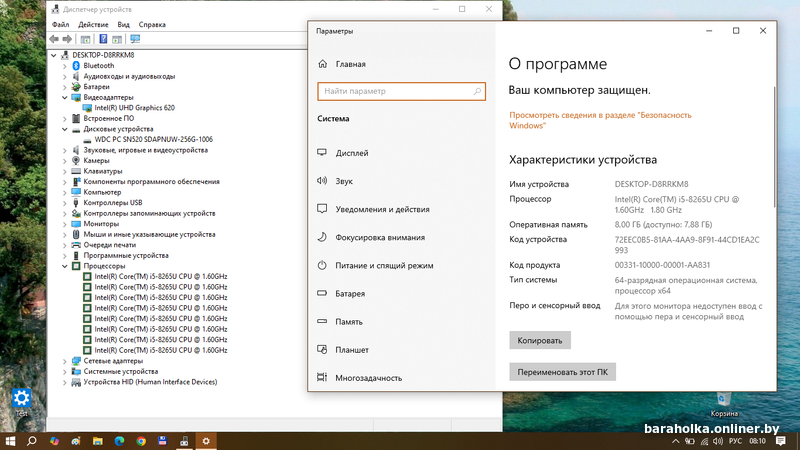Expand the Сетевые адаптеры node
This screenshot has height=450, width=800.
point(65,361)
